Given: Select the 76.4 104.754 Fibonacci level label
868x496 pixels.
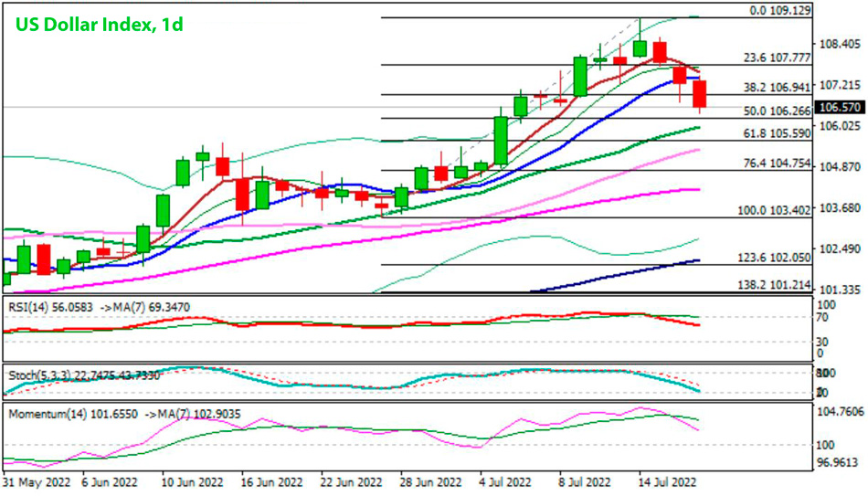Looking at the screenshot, I should click(777, 164).
